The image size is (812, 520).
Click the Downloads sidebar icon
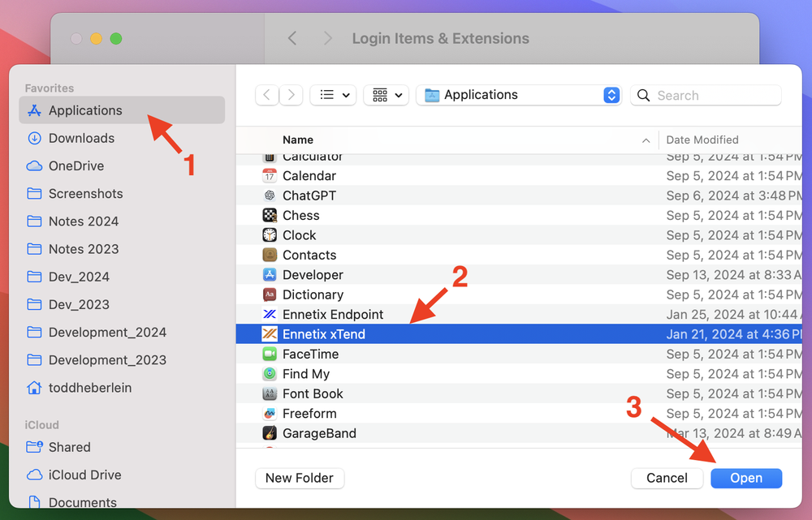[x=34, y=138]
